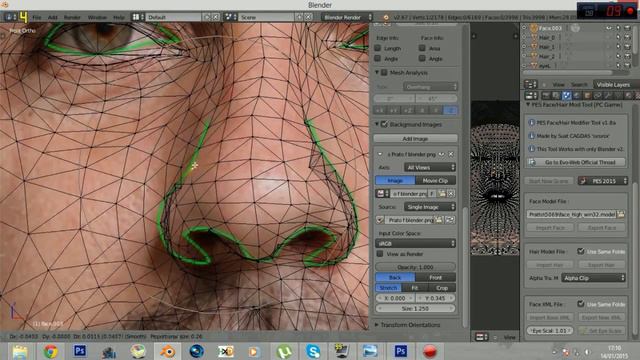
Task: Open image file next to blender.png name
Action: tap(442, 193)
